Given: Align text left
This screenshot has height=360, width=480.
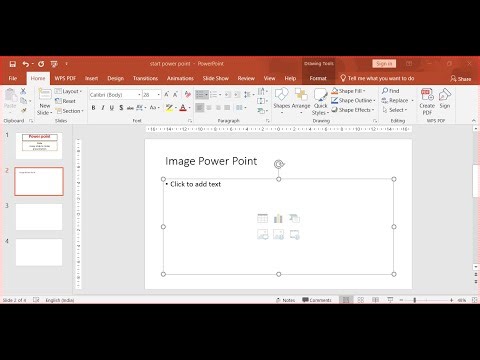Looking at the screenshot, I should (x=199, y=108).
